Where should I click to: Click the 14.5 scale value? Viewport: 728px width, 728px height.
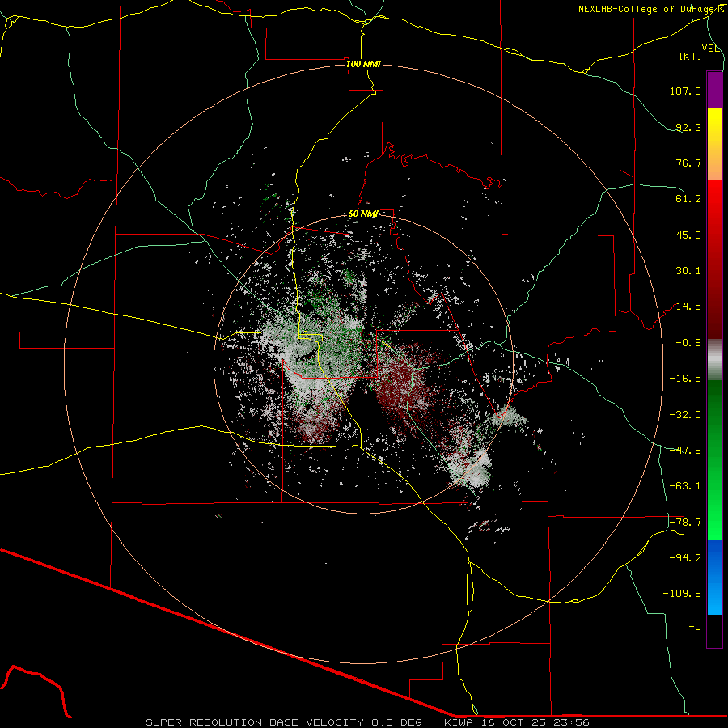coord(688,307)
